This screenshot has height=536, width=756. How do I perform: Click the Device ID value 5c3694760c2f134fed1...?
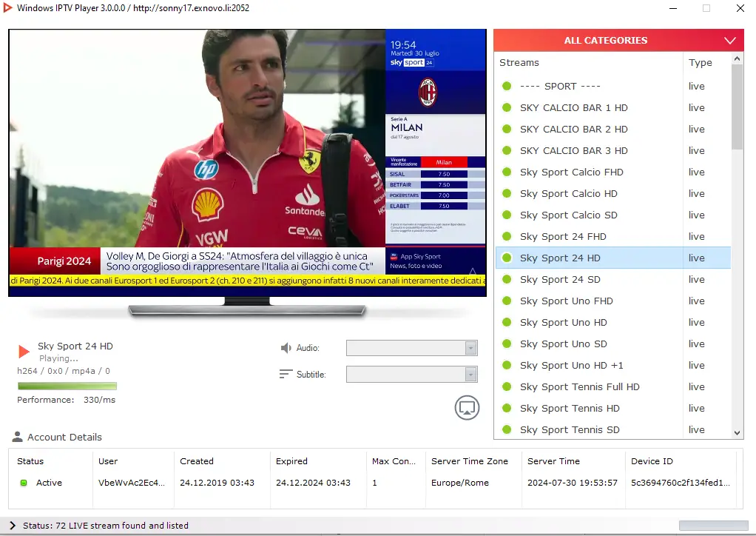point(681,483)
